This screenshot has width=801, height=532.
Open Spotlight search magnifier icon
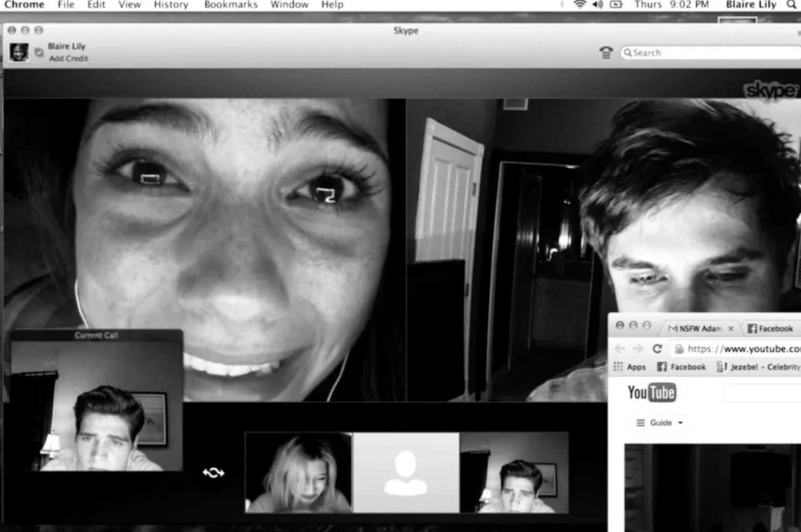pos(791,5)
